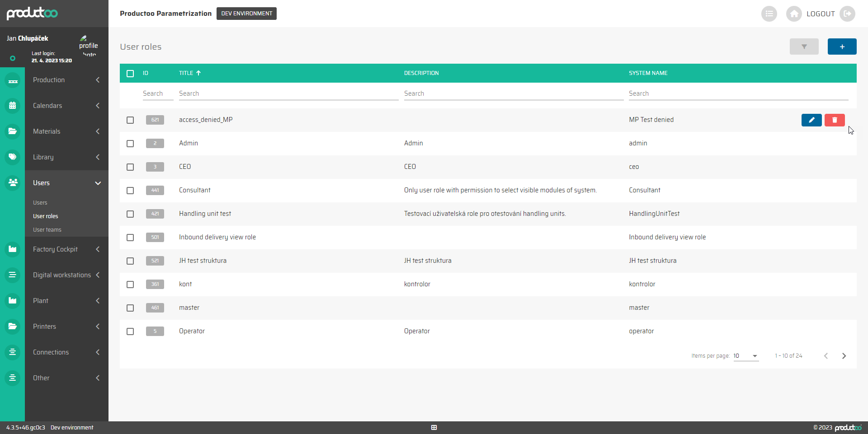Click the logout arrow icon
The width and height of the screenshot is (868, 434).
tap(847, 14)
